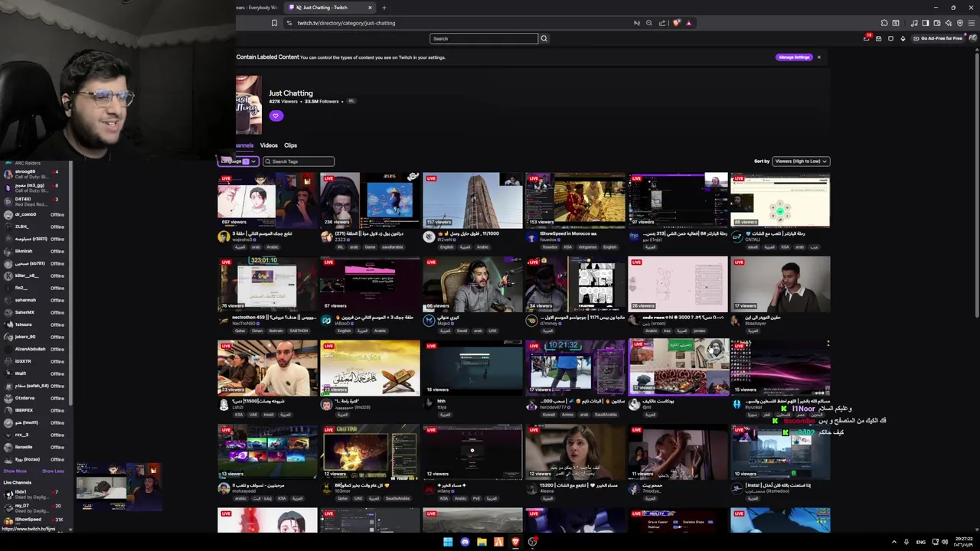
Task: Click the CN7ALI channel avatar
Action: (737, 237)
